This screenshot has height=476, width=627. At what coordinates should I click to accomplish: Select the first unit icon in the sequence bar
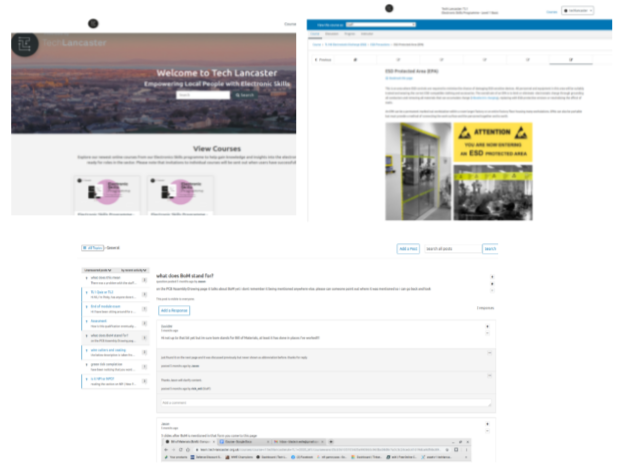coord(355,60)
